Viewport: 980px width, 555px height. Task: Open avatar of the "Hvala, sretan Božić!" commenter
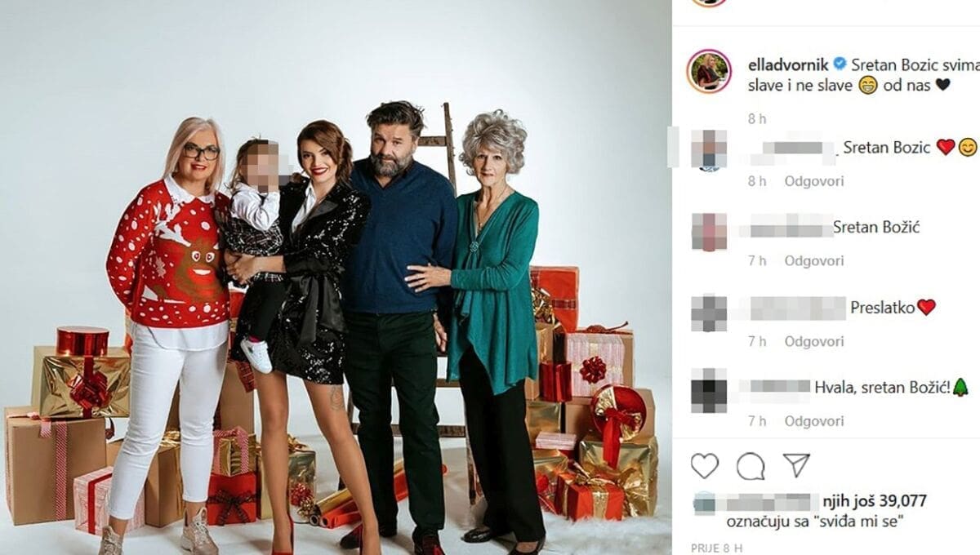[x=708, y=390]
